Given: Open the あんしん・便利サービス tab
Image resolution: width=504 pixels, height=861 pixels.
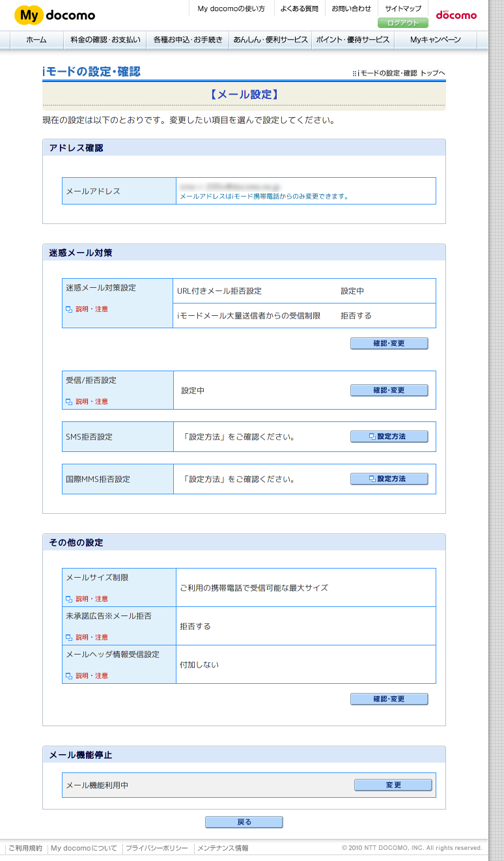Looking at the screenshot, I should tap(270, 40).
